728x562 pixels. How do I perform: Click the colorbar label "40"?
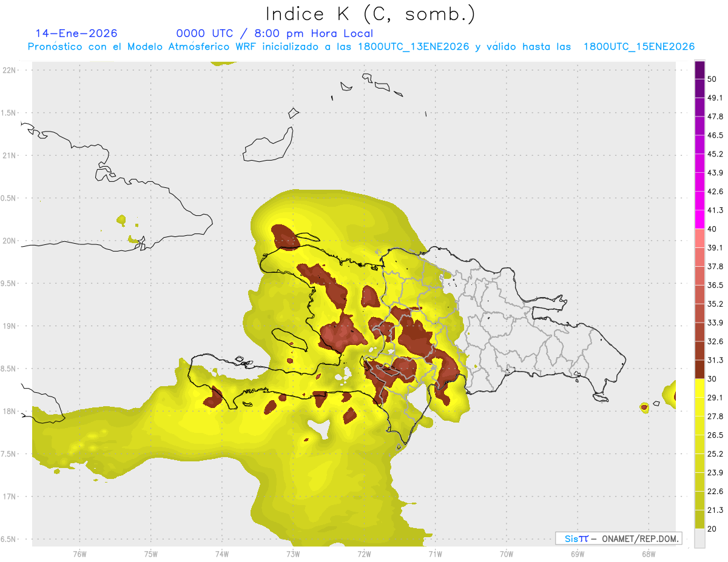coord(712,229)
